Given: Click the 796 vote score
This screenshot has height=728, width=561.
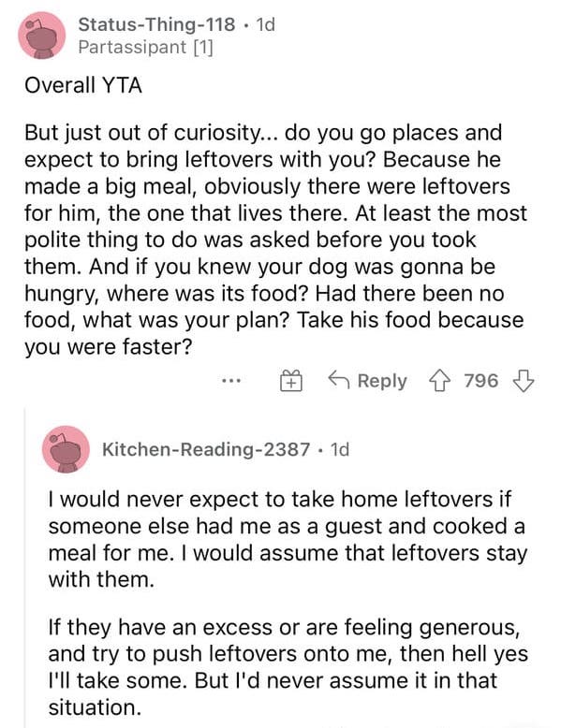Looking at the screenshot, I should [x=481, y=381].
